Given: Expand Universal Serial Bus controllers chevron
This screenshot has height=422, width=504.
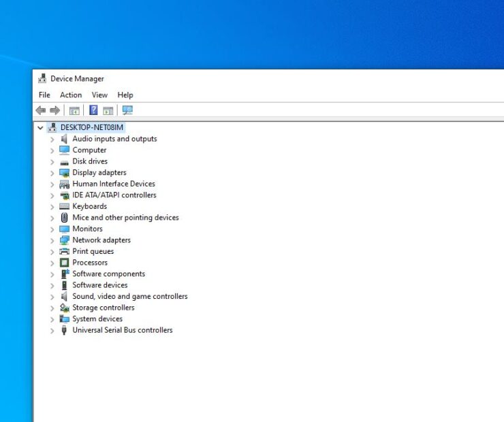Looking at the screenshot, I should (x=52, y=331).
